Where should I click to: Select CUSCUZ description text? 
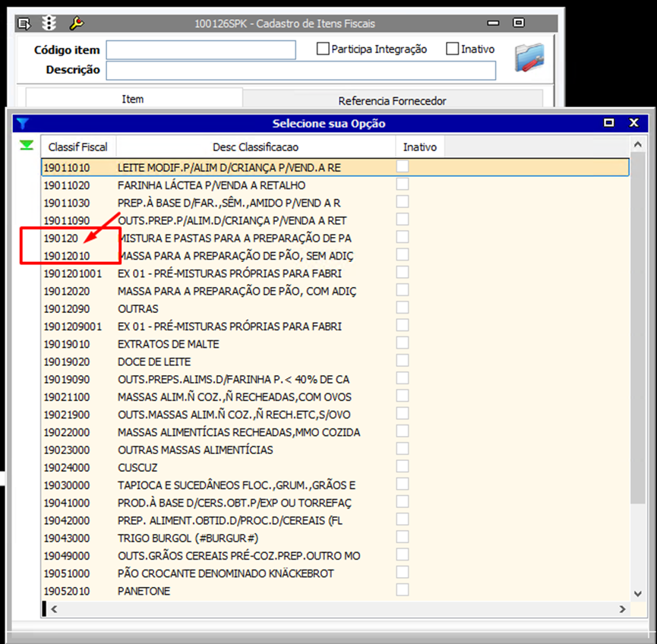137,468
